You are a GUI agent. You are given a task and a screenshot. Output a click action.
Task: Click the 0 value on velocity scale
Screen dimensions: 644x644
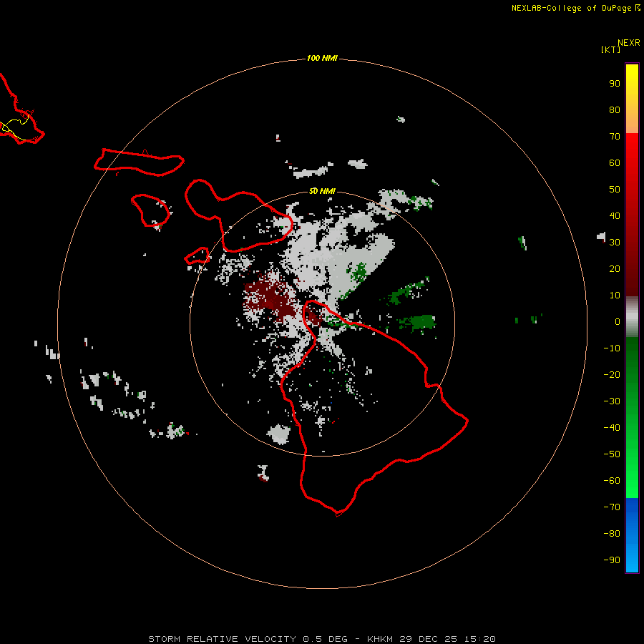[x=618, y=322]
